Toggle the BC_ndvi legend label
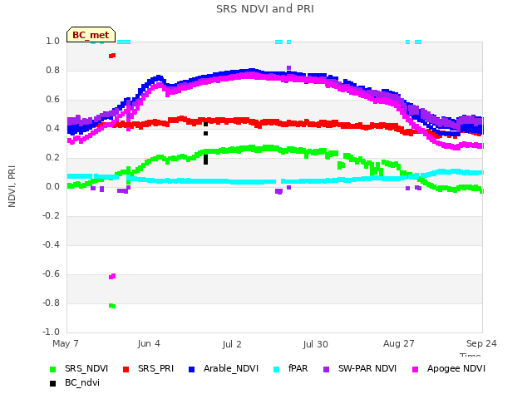Image resolution: width=532 pixels, height=399 pixels. (x=82, y=382)
